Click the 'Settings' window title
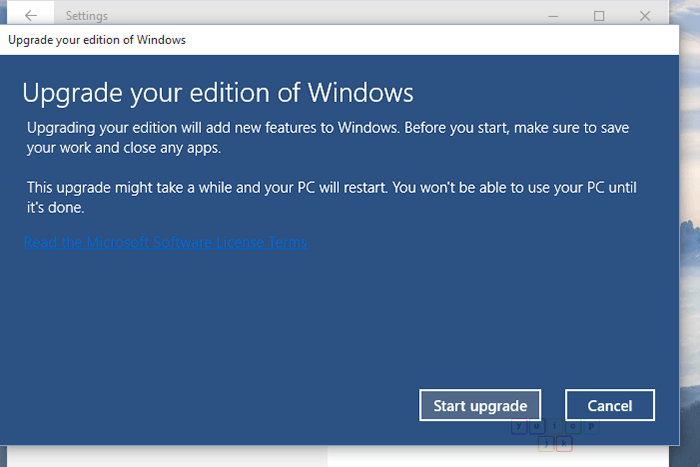The width and height of the screenshot is (700, 467). point(87,16)
